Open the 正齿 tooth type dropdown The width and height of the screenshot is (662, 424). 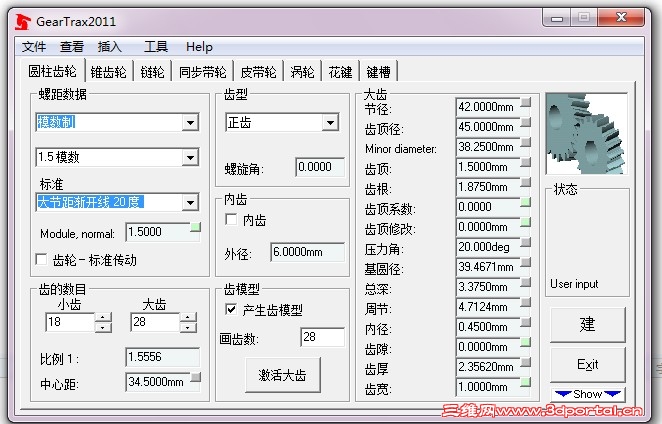point(330,122)
